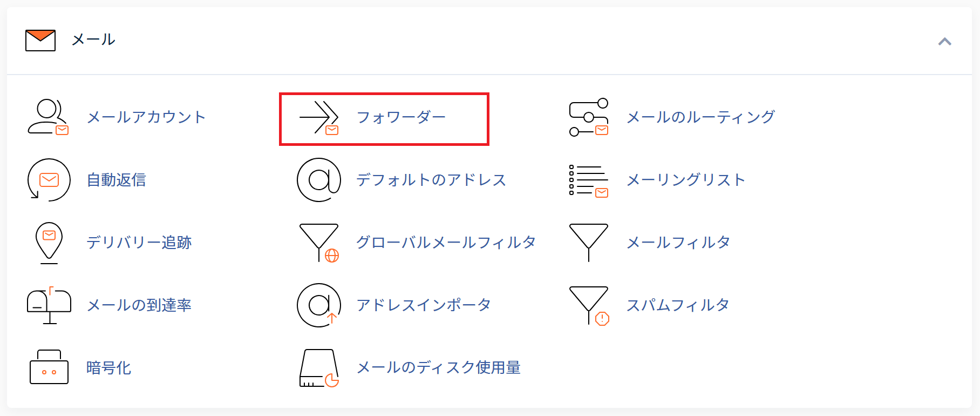Click the デリバリー追跡 location pin icon
The width and height of the screenshot is (980, 416).
[49, 243]
